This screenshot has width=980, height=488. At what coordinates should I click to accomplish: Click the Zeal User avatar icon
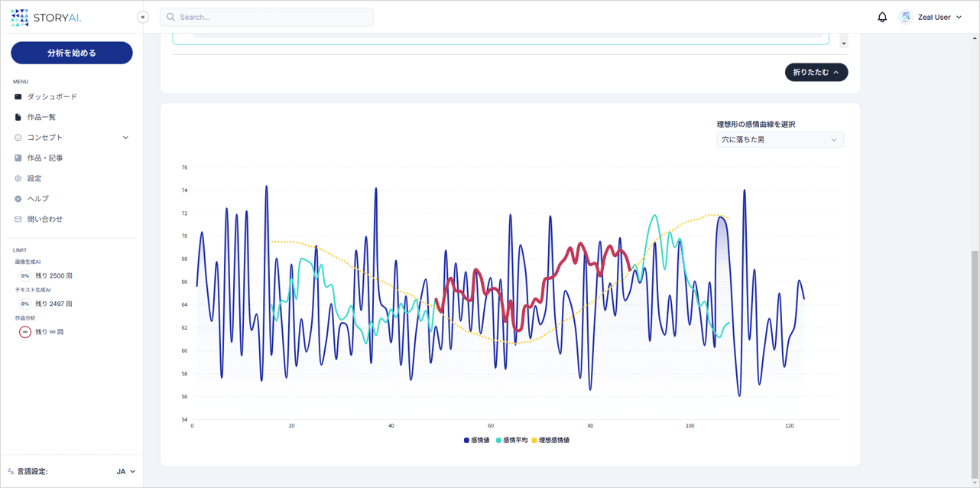[906, 17]
